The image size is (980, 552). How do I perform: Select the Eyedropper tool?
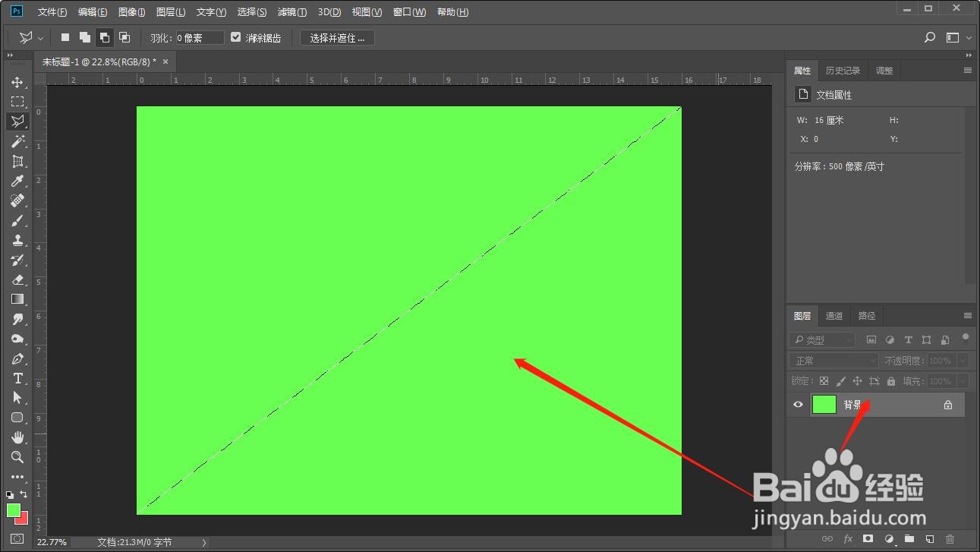[x=17, y=181]
